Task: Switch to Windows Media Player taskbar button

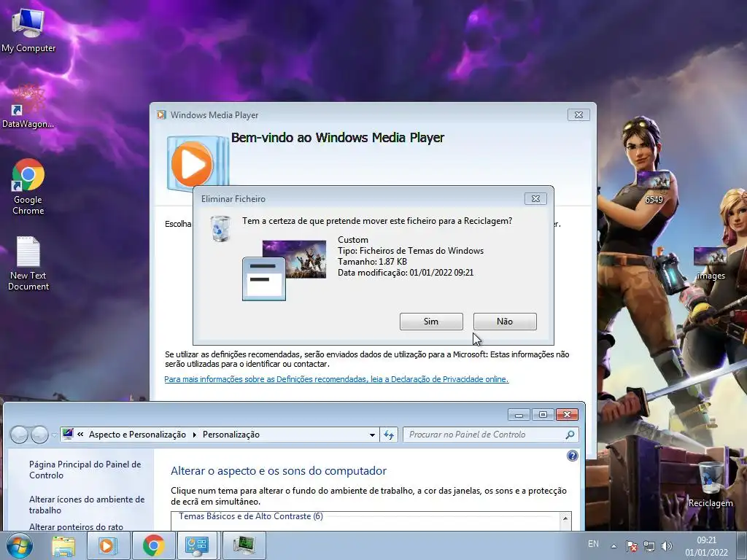Action: point(108,545)
